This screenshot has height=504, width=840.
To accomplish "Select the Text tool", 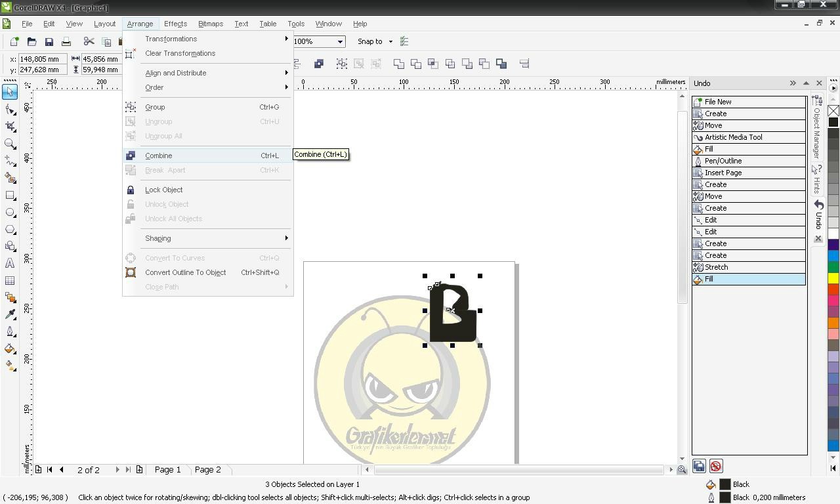I will coord(10,263).
